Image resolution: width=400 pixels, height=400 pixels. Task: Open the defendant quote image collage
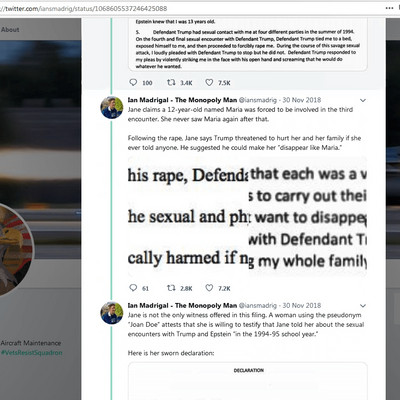(247, 216)
